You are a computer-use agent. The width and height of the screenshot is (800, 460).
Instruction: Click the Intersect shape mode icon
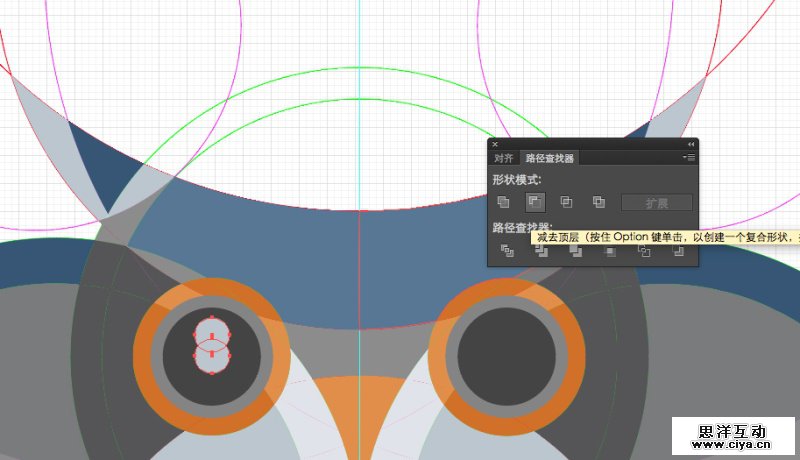[x=566, y=202]
